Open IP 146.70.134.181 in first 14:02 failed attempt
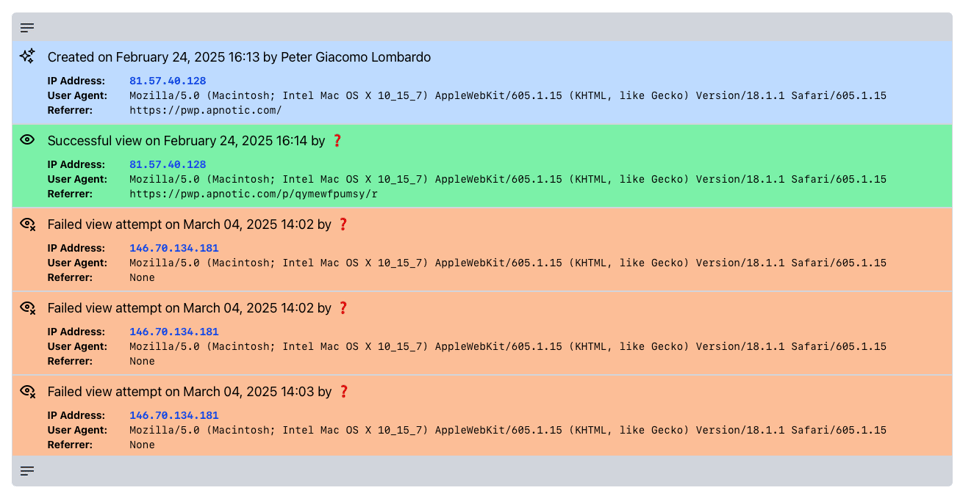 [x=173, y=248]
